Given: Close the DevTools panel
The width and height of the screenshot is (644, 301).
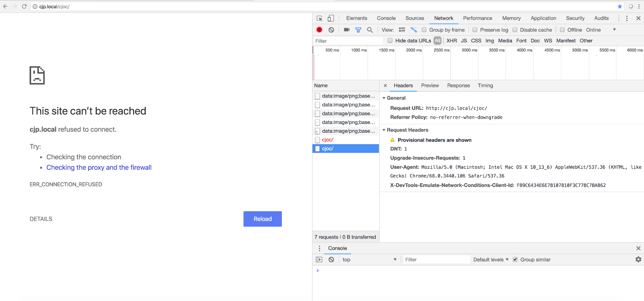Looking at the screenshot, I should [638, 18].
